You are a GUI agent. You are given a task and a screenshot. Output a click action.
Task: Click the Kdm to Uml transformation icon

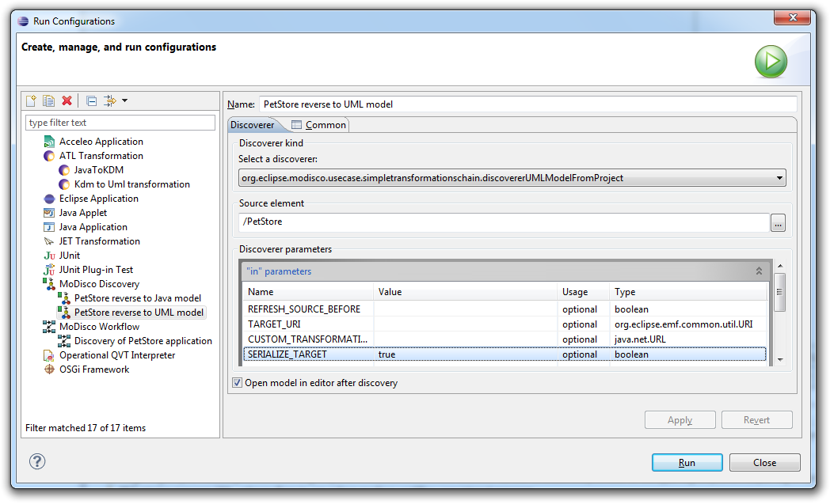(x=64, y=184)
